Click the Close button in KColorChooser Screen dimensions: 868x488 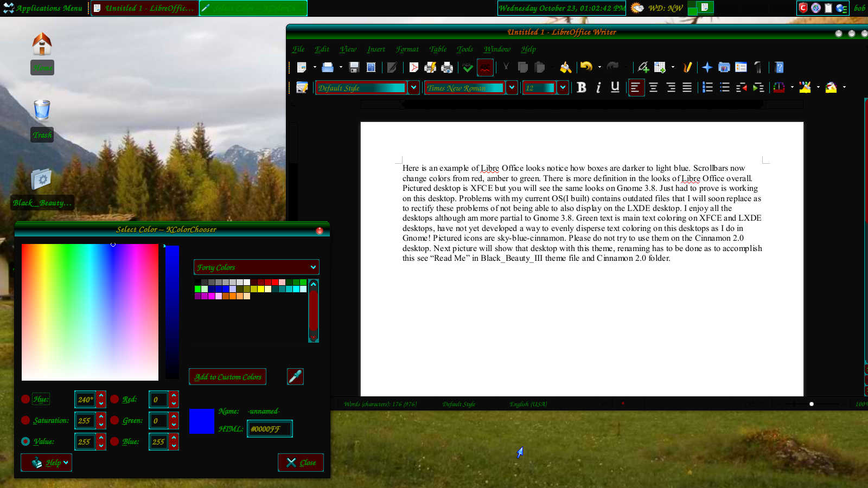(x=301, y=463)
